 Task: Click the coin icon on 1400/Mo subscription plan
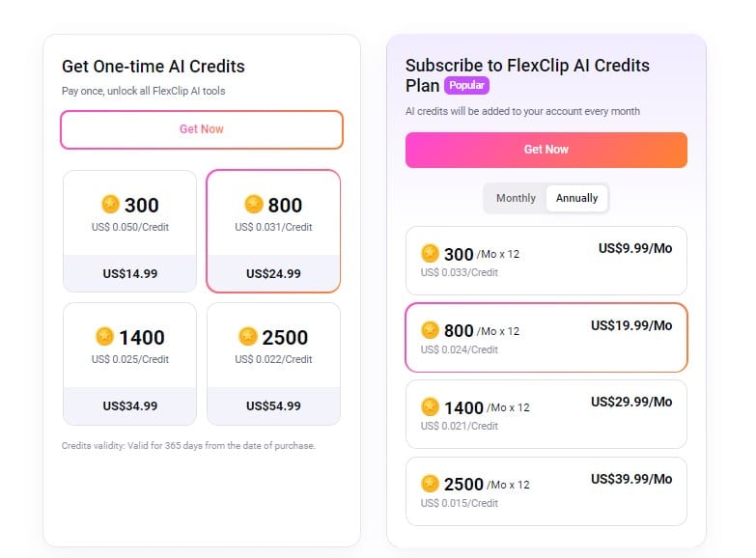431,407
